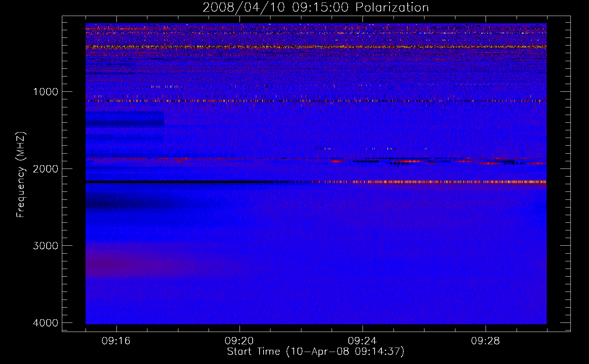This screenshot has height=364, width=589.
Task: Click the 09:20 time tick label
Action: 239,341
